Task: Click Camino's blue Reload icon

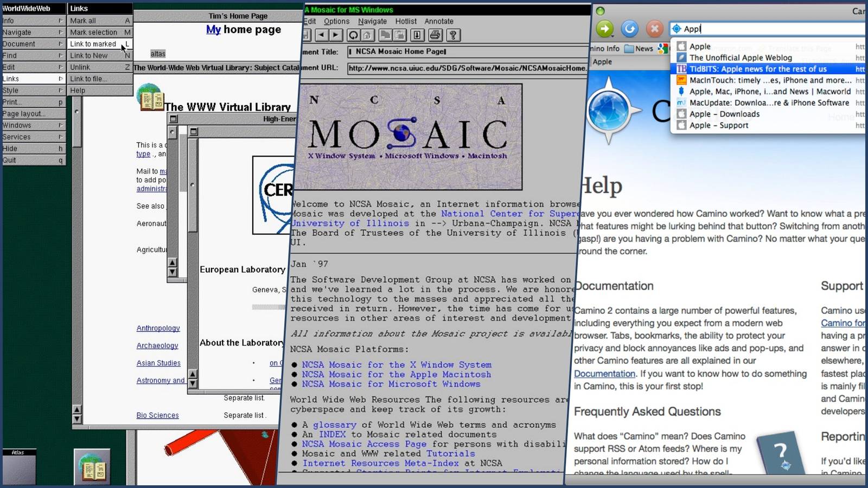Action: 629,29
